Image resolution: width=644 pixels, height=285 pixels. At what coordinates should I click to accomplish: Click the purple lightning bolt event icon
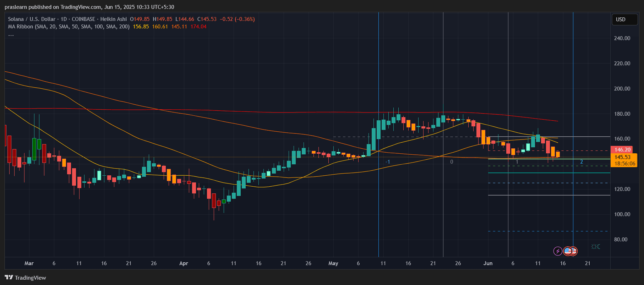coord(558,251)
